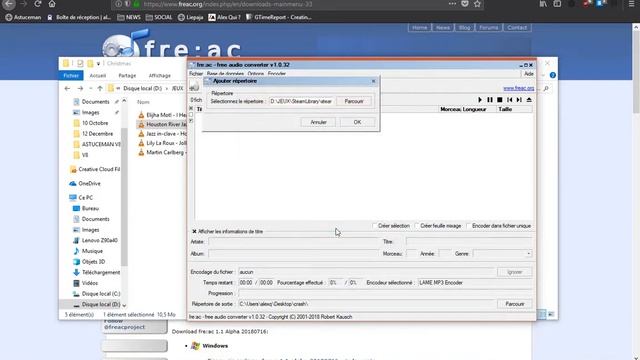Image resolution: width=640 pixels, height=360 pixels.
Task: Open the Fichier tab in Explorer
Action: (x=71, y=76)
